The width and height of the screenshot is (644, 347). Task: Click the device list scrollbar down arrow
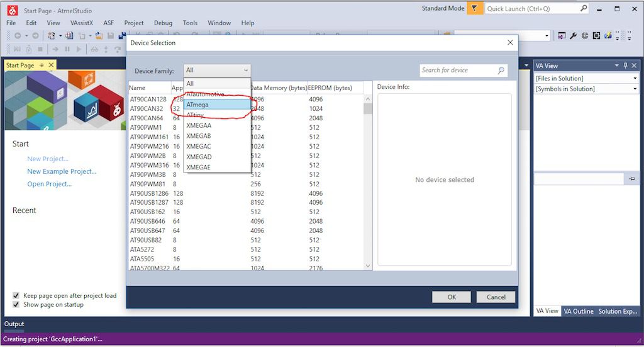(367, 266)
